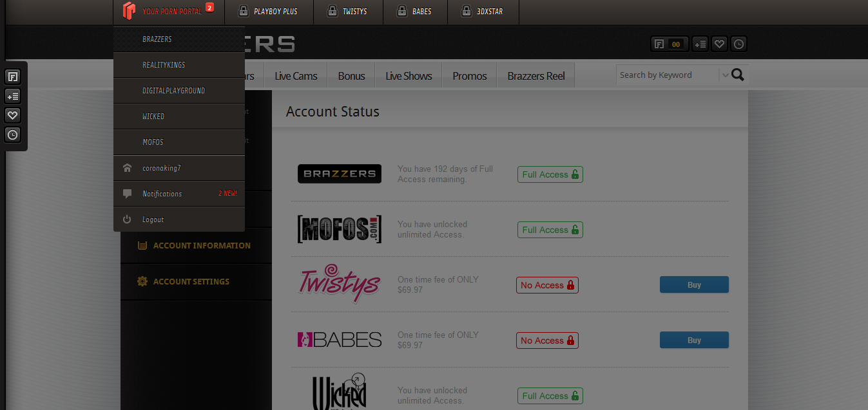Click the power icon beside Logout
The image size is (868, 410).
[127, 219]
